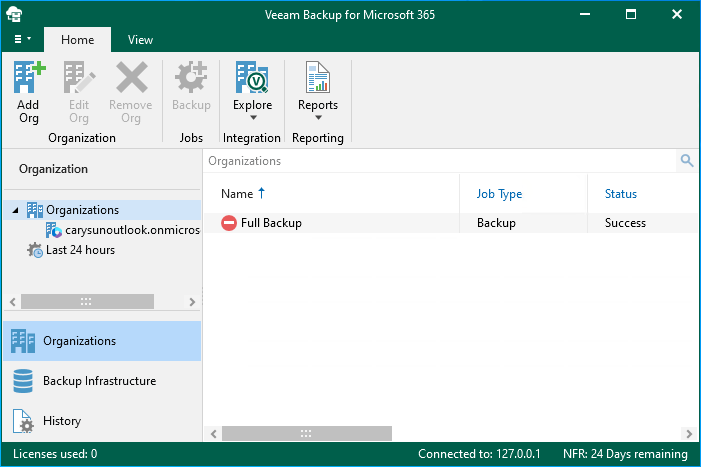The image size is (701, 467).
Task: Select Last 24 hours tree item
Action: click(80, 250)
